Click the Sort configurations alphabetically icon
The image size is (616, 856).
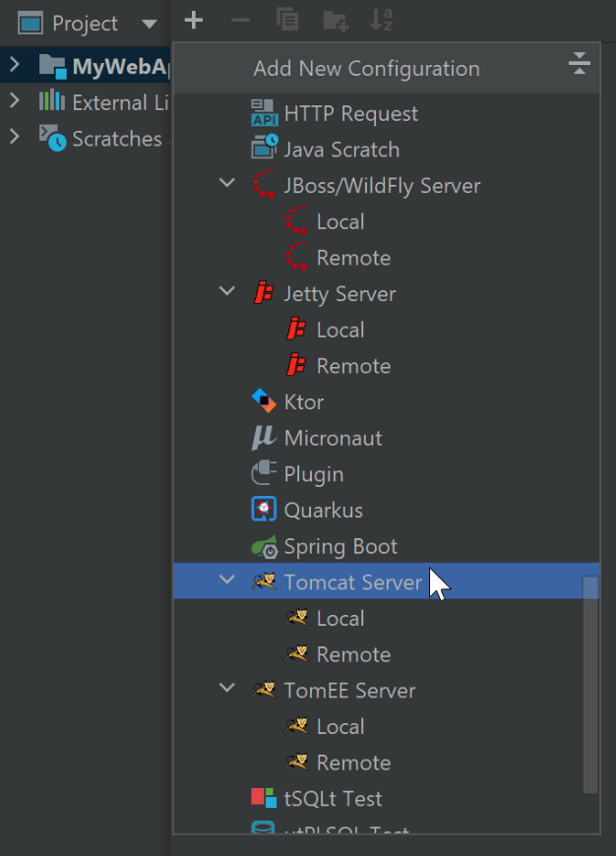point(381,21)
